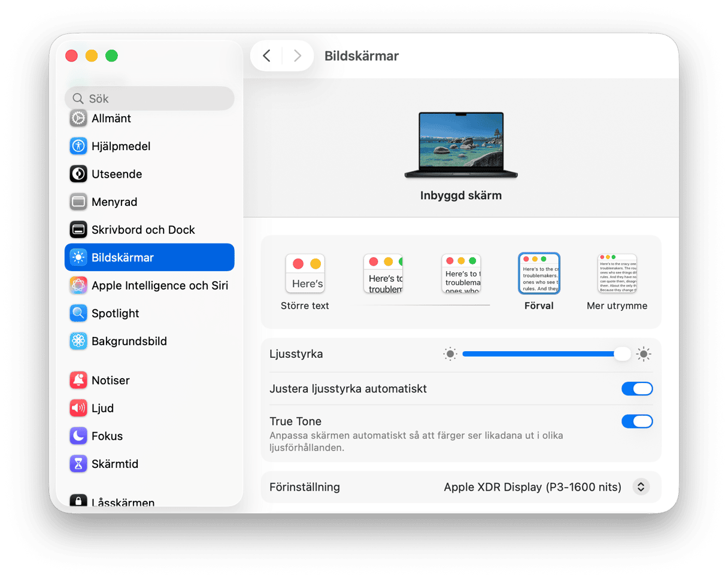Click the forward navigation chevron
Image resolution: width=728 pixels, height=578 pixels.
(x=297, y=56)
